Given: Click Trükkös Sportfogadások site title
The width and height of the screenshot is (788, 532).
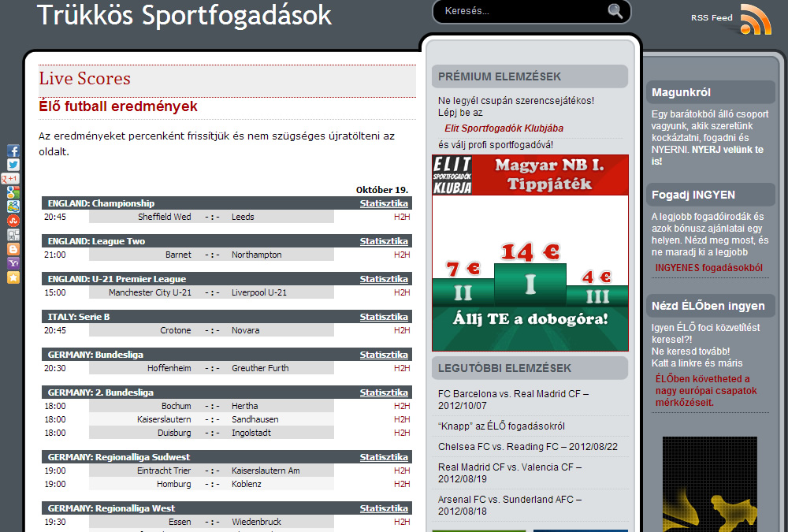Looking at the screenshot, I should 184,16.
